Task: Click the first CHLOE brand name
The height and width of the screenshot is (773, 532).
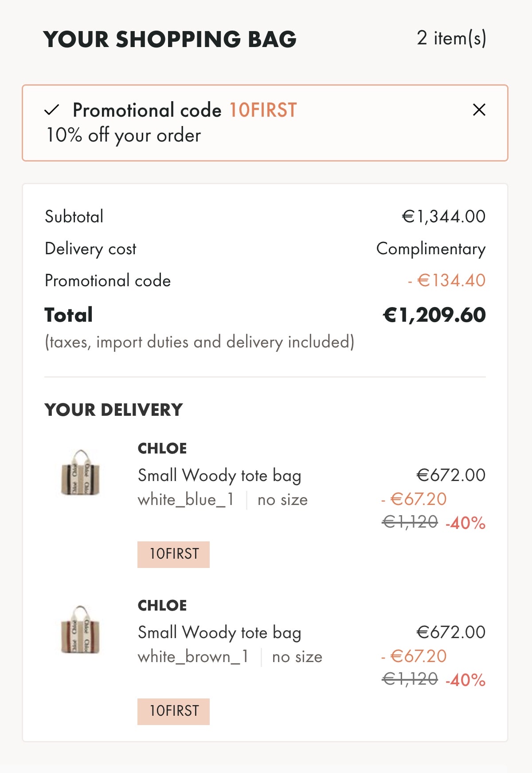Action: click(x=162, y=448)
